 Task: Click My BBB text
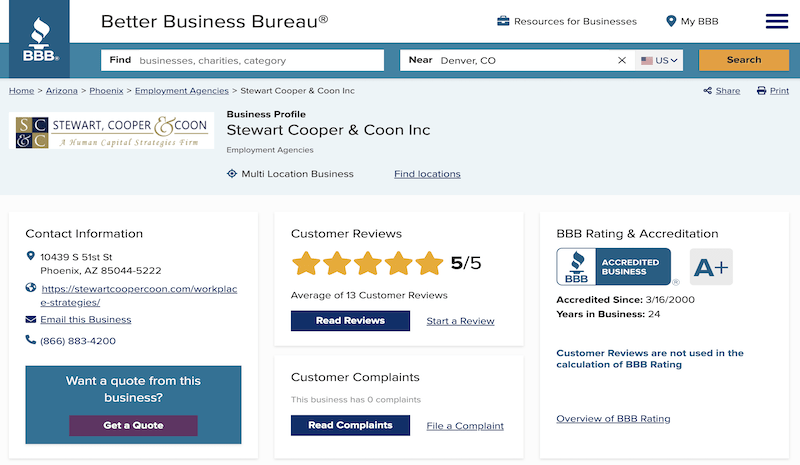point(699,21)
